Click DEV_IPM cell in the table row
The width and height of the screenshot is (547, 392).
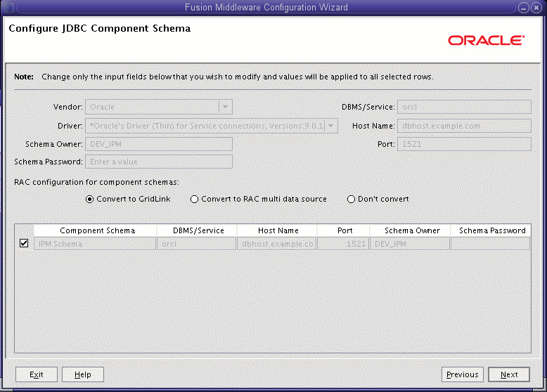tap(410, 244)
